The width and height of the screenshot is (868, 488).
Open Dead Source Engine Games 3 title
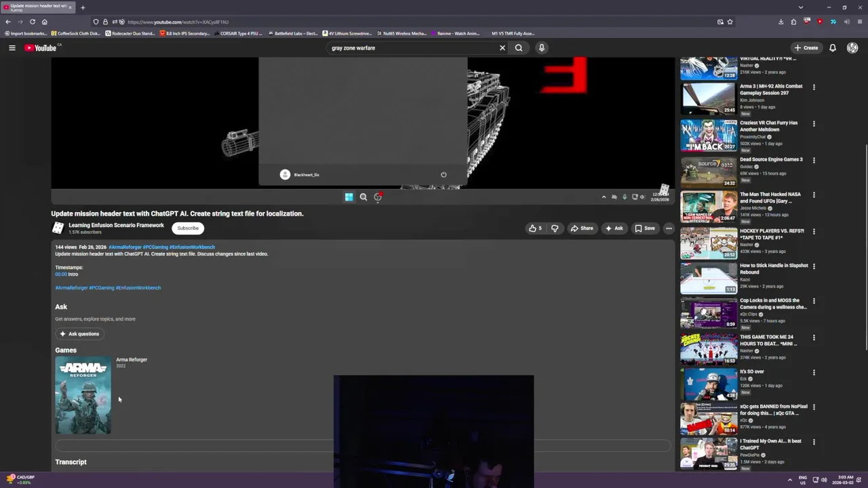[x=771, y=159]
